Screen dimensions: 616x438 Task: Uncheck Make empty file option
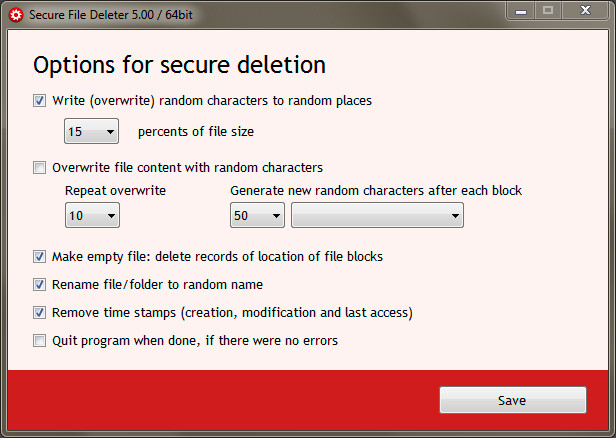pos(39,257)
